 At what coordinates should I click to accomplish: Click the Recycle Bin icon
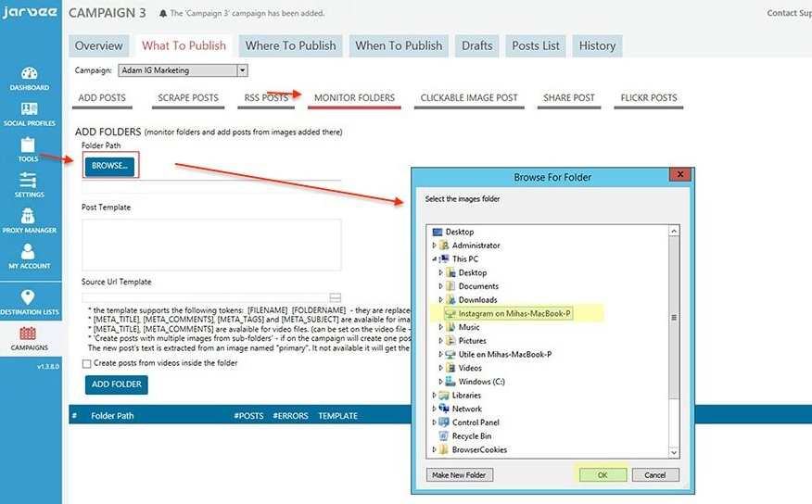click(x=444, y=436)
